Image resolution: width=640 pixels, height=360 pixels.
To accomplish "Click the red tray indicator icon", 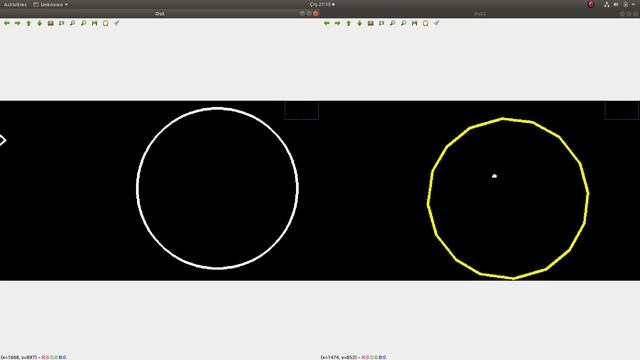I will [x=591, y=4].
